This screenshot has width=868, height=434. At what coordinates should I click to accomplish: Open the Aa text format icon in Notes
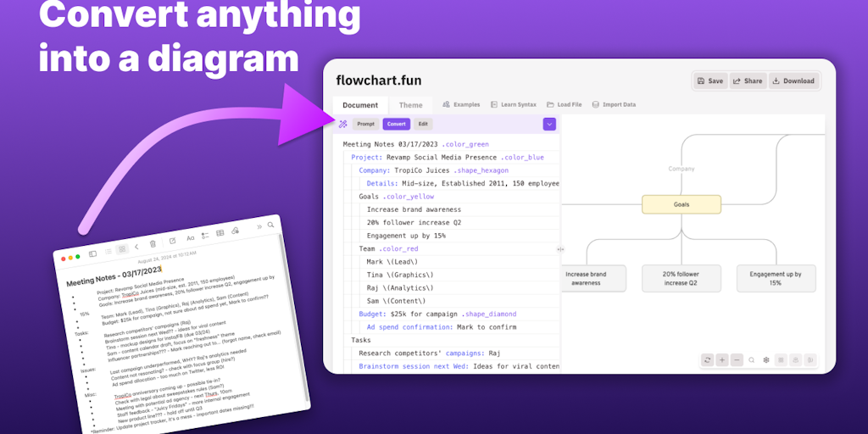point(191,238)
